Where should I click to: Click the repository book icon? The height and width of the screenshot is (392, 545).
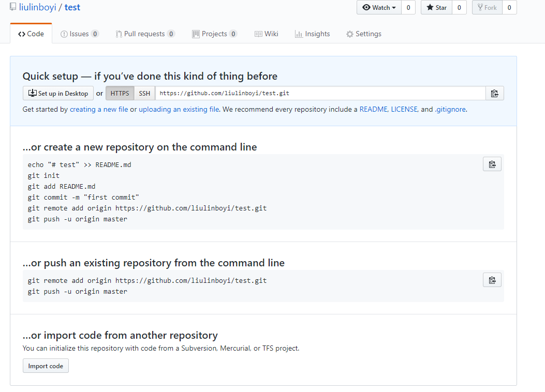pos(13,7)
